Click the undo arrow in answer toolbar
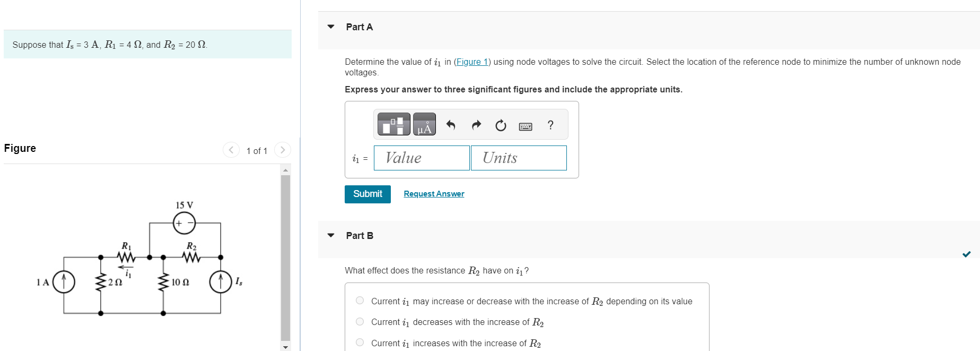 (450, 125)
